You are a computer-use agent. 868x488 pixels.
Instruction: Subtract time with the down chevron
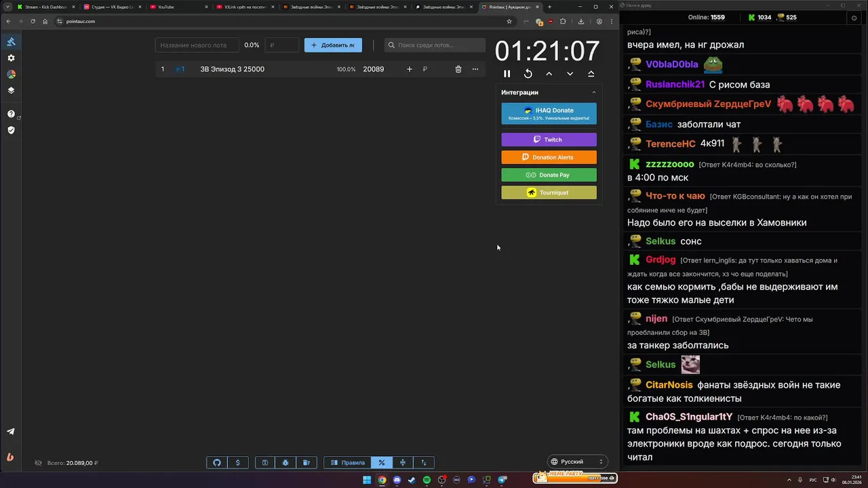pos(570,74)
